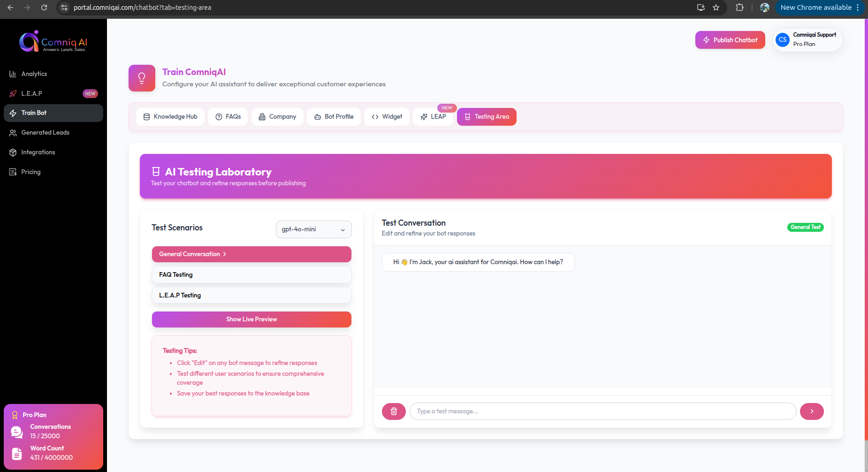Expand the Chrome three-dot menu

(858, 8)
